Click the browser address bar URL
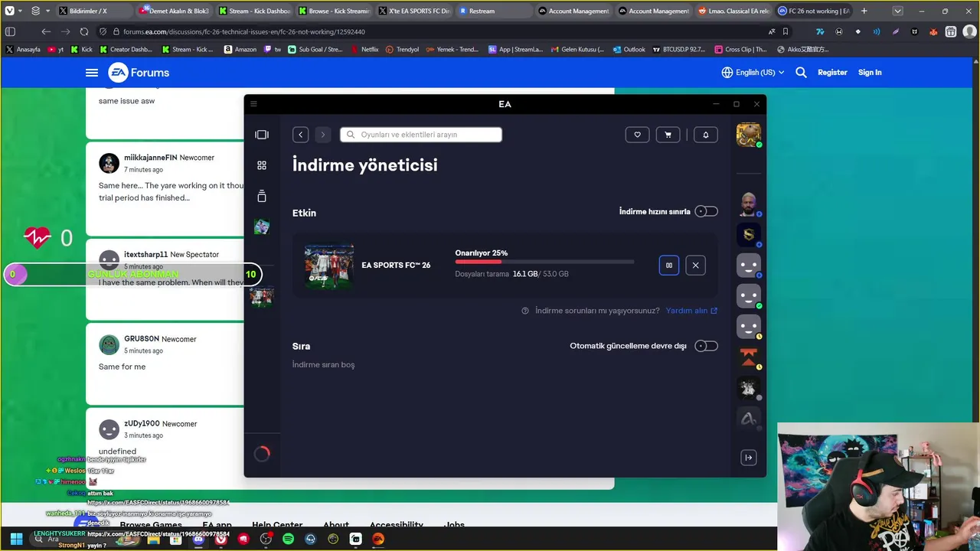The height and width of the screenshot is (551, 980). coord(244,32)
